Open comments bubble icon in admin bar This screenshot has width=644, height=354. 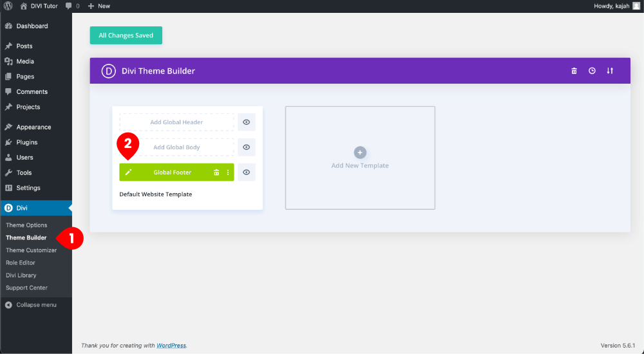click(x=69, y=6)
